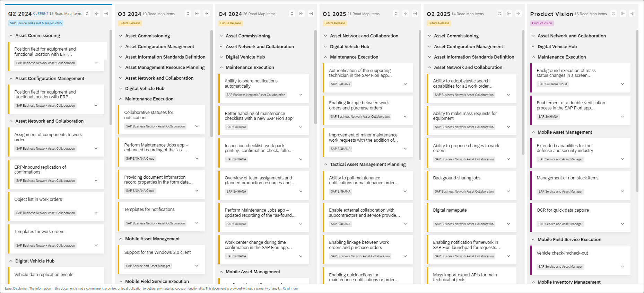Click the Q4 2024 column scrollbar
Screen dimensions: 644x293
click(x=315, y=77)
